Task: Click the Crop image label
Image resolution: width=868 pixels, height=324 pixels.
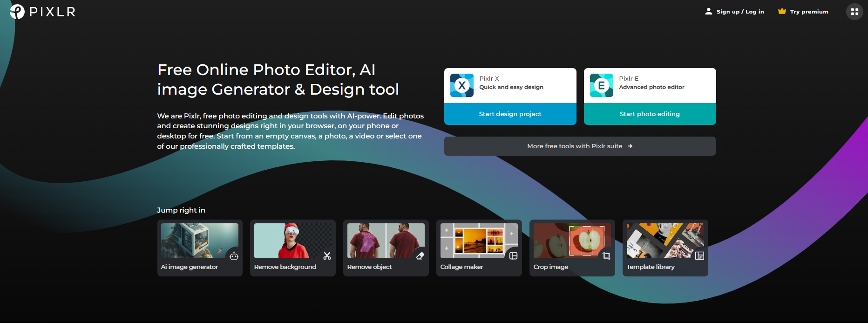Action: pyautogui.click(x=551, y=267)
